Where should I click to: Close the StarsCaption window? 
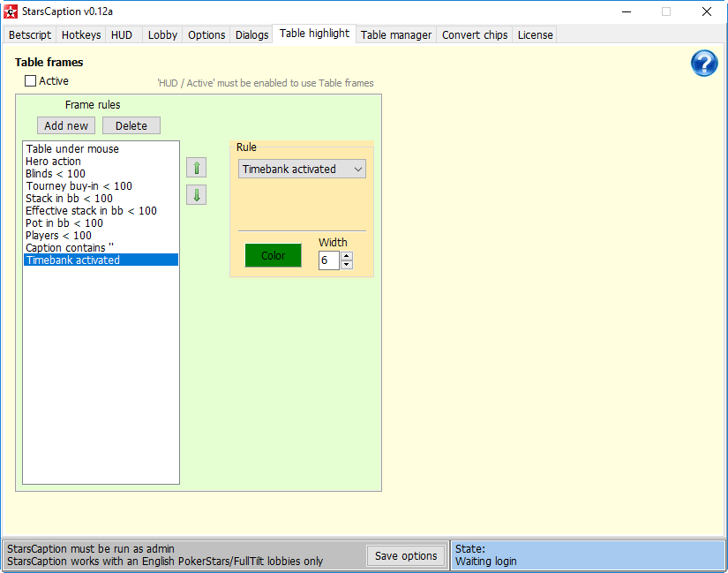click(707, 11)
